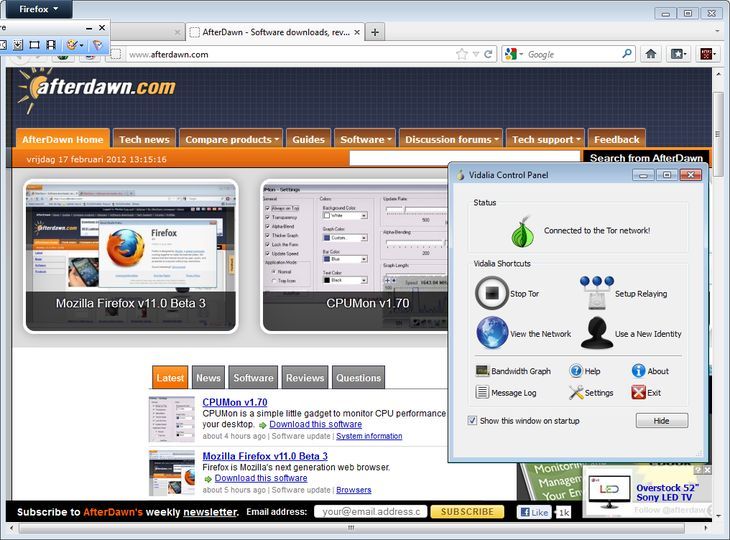
Task: Open the CPUMon v1.70 article link
Action: tap(235, 402)
